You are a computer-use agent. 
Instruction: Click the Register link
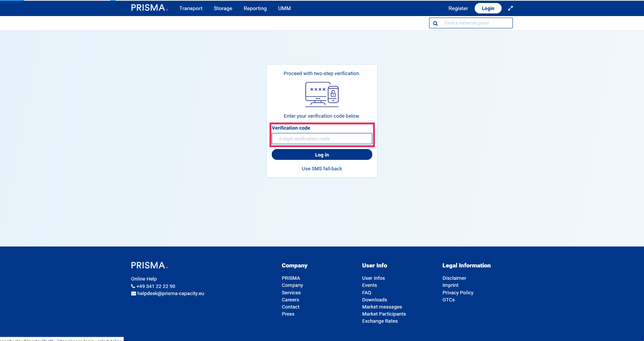[458, 8]
